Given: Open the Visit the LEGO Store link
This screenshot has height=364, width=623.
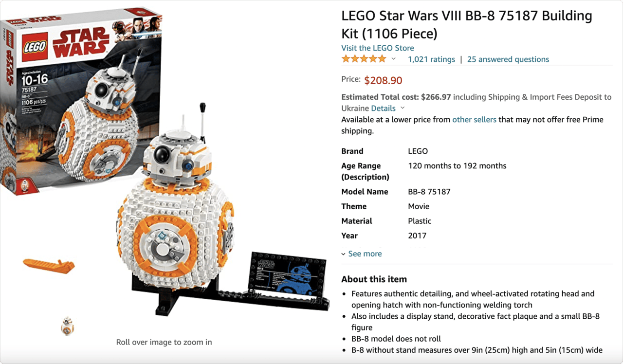Looking at the screenshot, I should click(x=378, y=48).
